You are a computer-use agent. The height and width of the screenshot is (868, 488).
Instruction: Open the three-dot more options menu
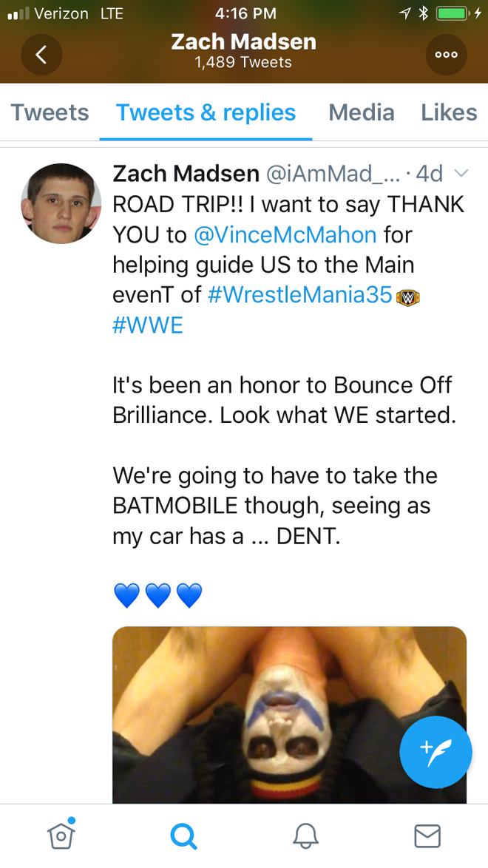point(447,55)
